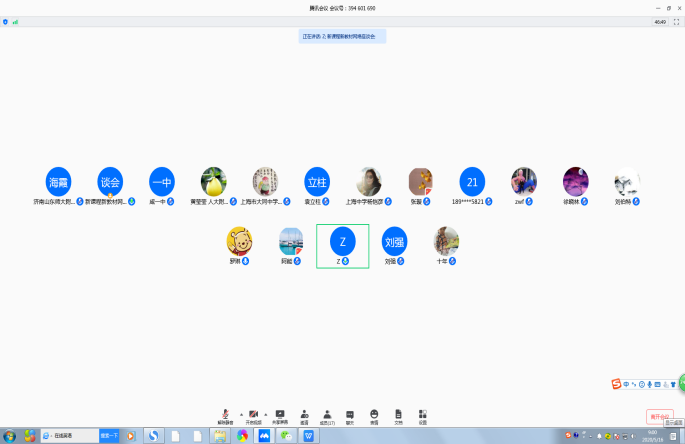Click the red Leave Meeting button
This screenshot has height=444, width=685.
(659, 416)
